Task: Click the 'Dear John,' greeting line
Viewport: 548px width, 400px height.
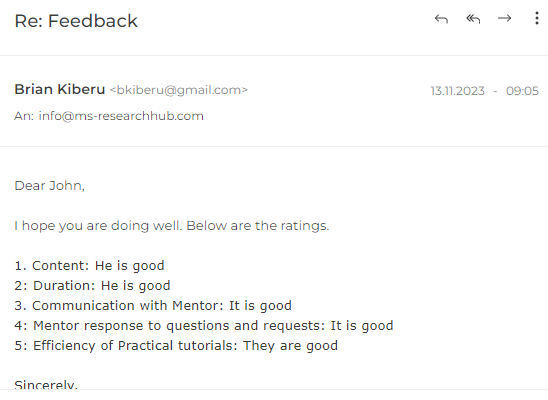Action: (x=50, y=186)
